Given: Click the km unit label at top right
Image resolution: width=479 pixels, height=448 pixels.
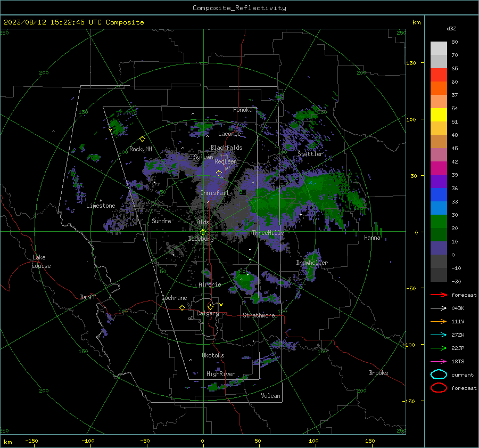Looking at the screenshot, I should click(x=416, y=22).
